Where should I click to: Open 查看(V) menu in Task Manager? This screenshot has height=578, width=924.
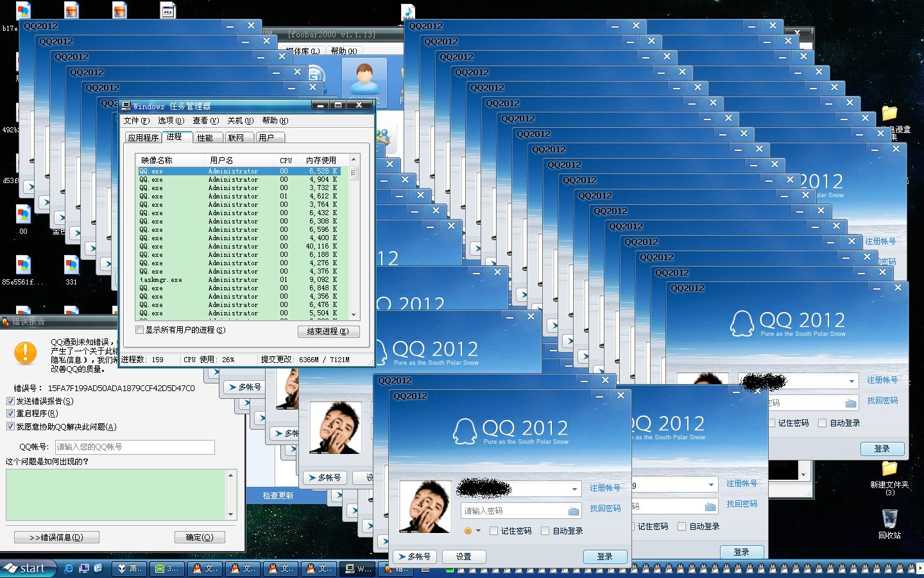pos(205,121)
